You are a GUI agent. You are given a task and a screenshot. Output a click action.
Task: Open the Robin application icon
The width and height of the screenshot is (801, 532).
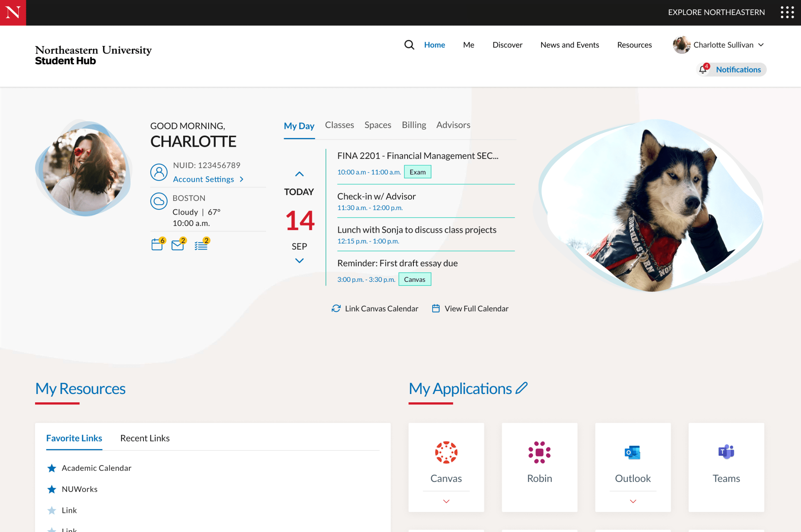click(x=539, y=452)
